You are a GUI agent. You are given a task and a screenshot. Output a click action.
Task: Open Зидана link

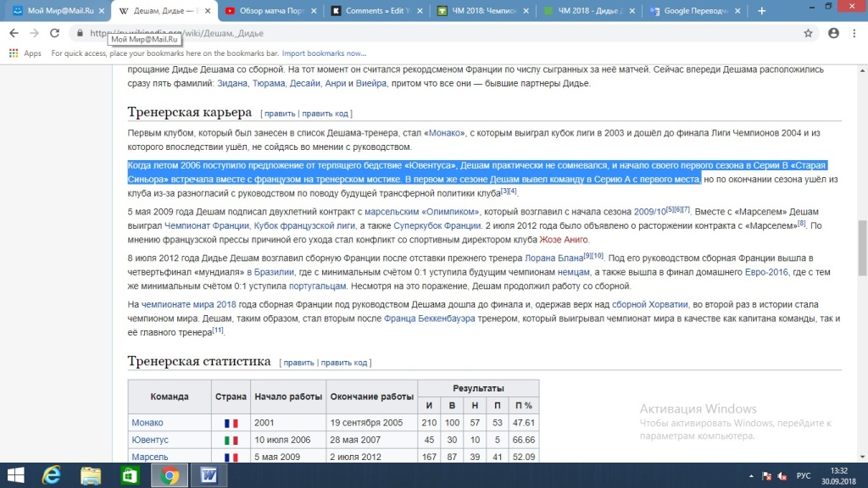[232, 84]
